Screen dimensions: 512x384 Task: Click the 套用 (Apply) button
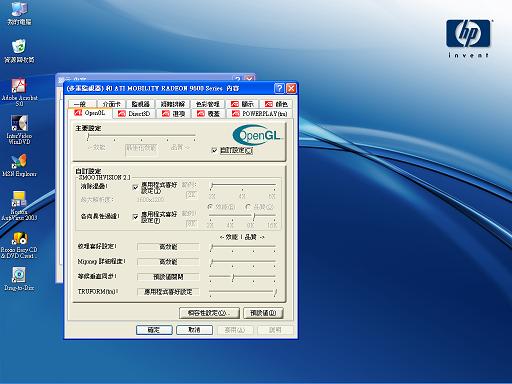pyautogui.click(x=235, y=330)
